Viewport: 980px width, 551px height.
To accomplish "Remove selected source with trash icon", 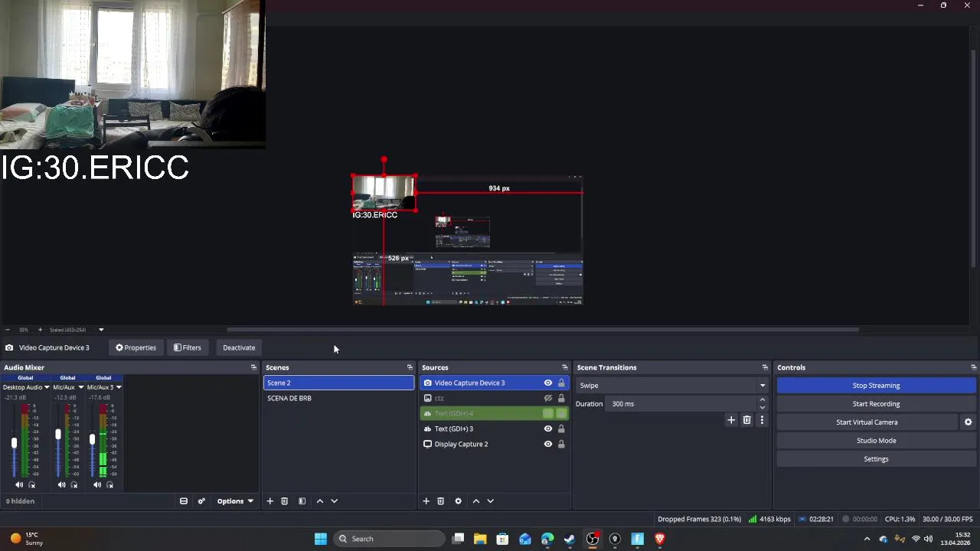I will pyautogui.click(x=440, y=501).
